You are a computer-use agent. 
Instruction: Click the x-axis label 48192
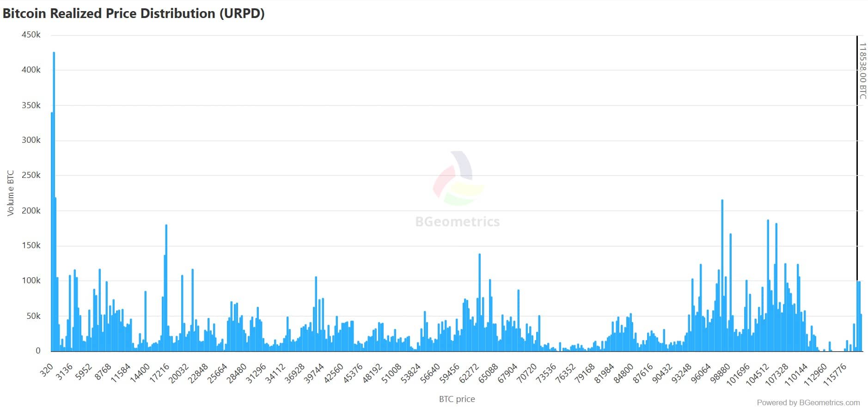point(372,373)
